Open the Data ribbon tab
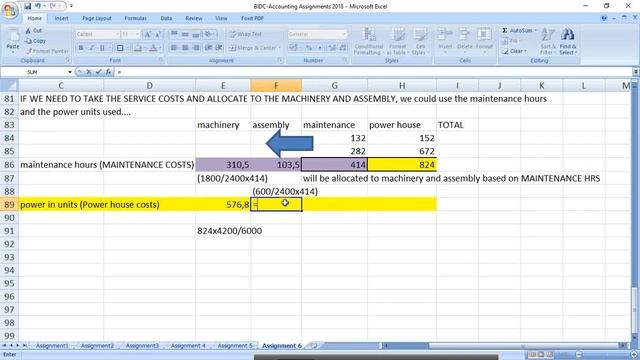Image resolution: width=640 pixels, height=360 pixels. pos(166,18)
